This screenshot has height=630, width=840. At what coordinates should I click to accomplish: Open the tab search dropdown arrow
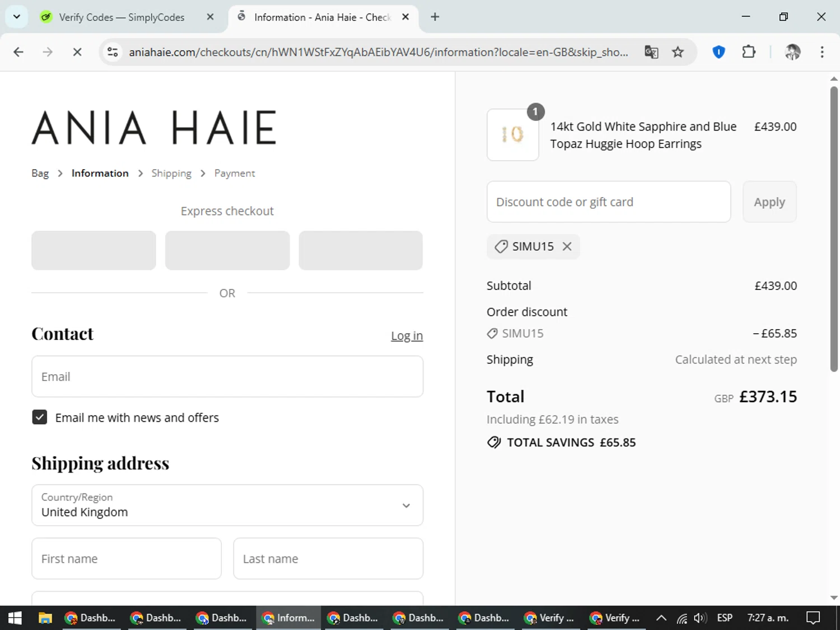(17, 17)
